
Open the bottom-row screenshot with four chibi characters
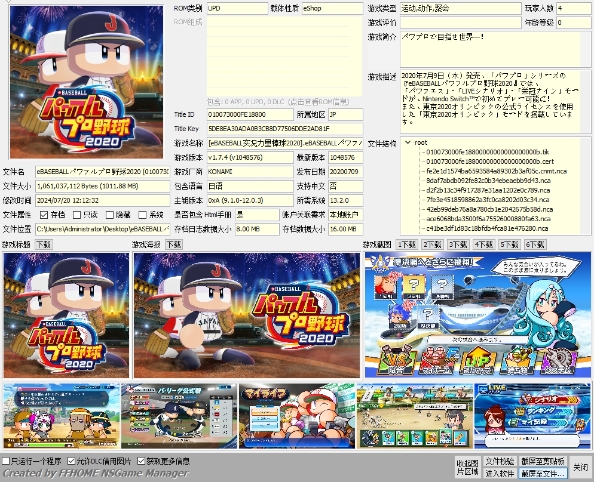[x=61, y=416]
